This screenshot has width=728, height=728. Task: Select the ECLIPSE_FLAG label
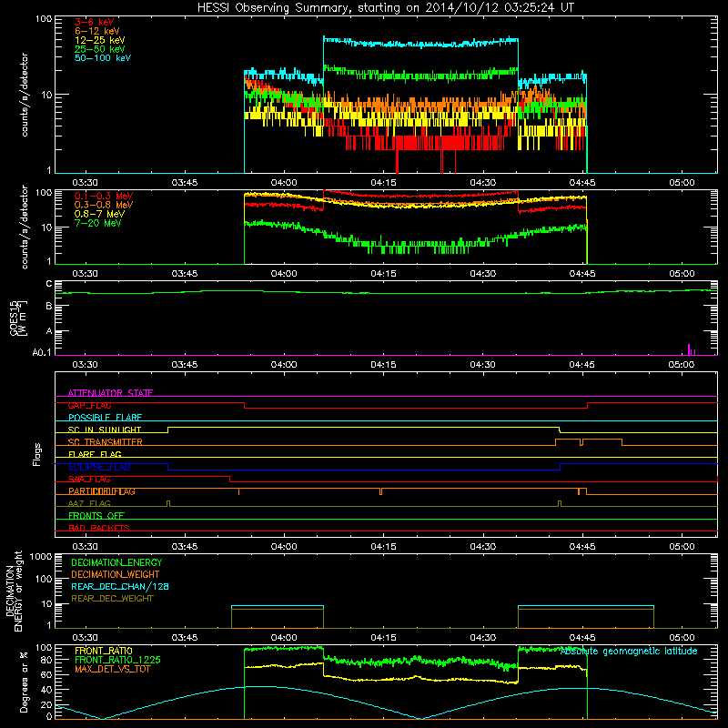pos(99,467)
